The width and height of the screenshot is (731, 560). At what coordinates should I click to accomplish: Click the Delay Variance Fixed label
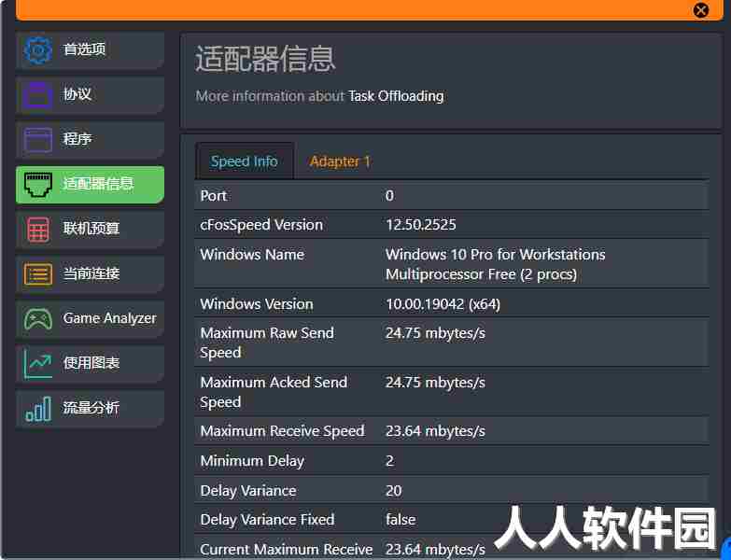(x=268, y=520)
